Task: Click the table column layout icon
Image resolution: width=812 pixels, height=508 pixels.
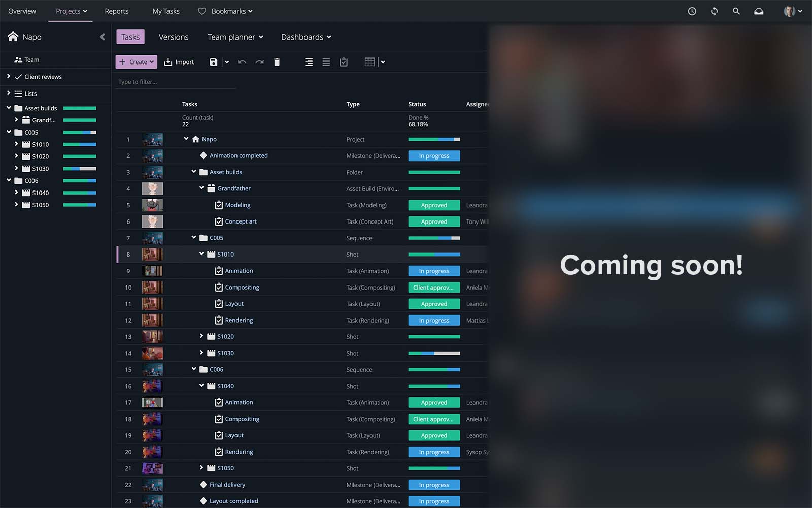Action: click(369, 62)
